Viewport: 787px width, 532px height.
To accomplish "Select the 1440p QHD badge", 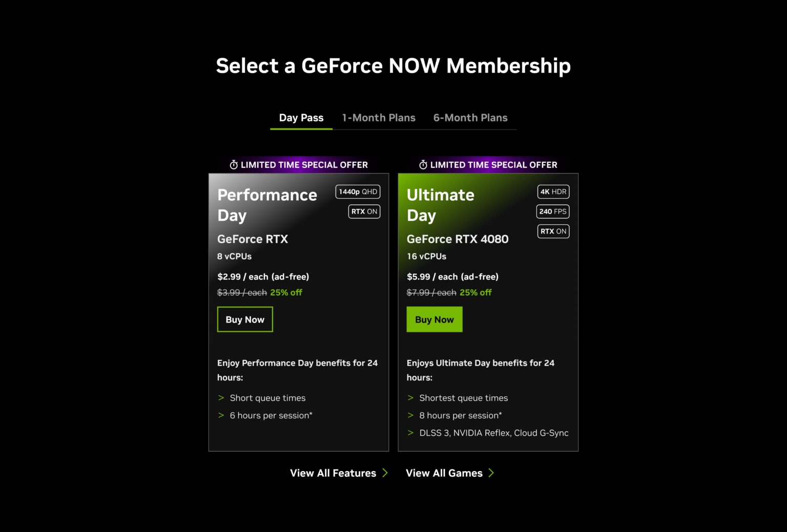I will pyautogui.click(x=357, y=191).
